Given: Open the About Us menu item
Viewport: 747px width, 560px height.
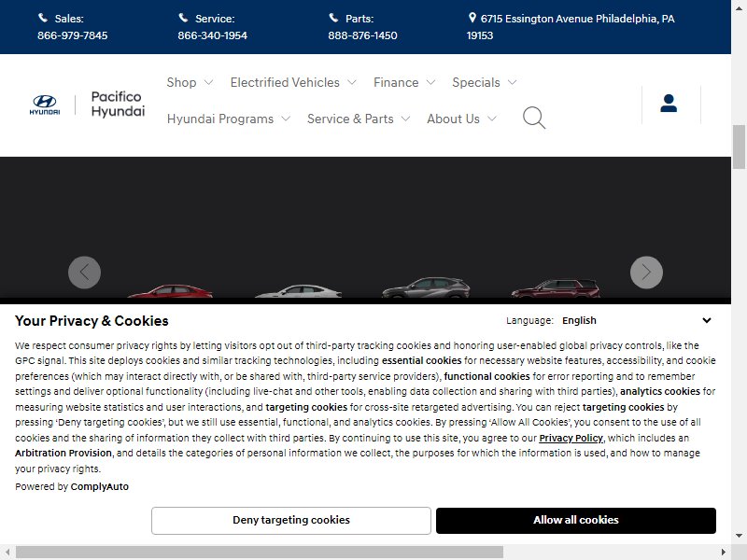Looking at the screenshot, I should pos(453,119).
